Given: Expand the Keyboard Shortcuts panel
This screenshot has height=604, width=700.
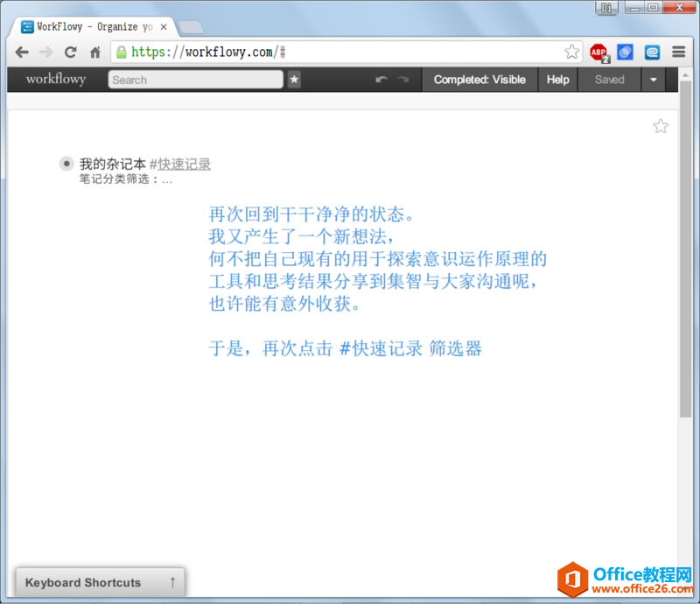Looking at the screenshot, I should pos(101,583).
